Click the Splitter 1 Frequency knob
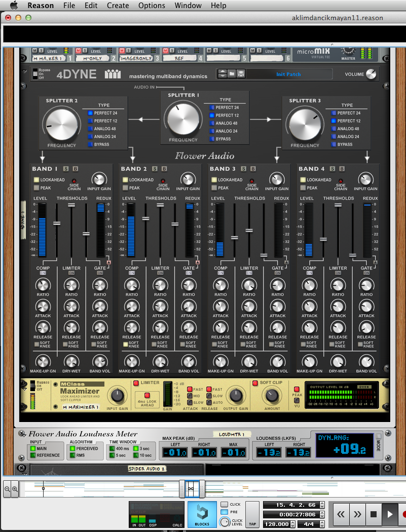406x532 pixels. point(183,120)
